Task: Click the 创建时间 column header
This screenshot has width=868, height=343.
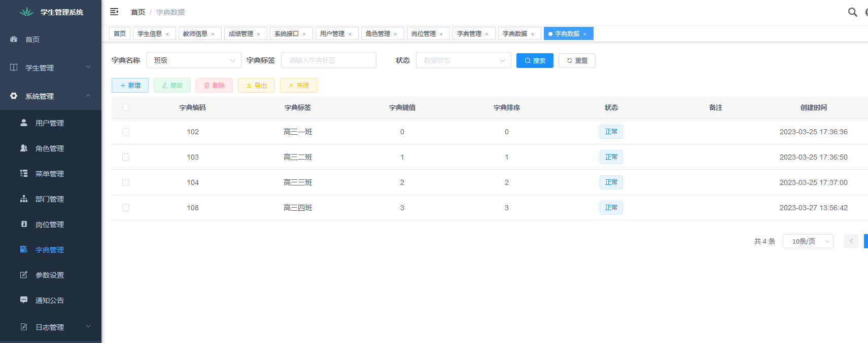Action: (x=814, y=107)
